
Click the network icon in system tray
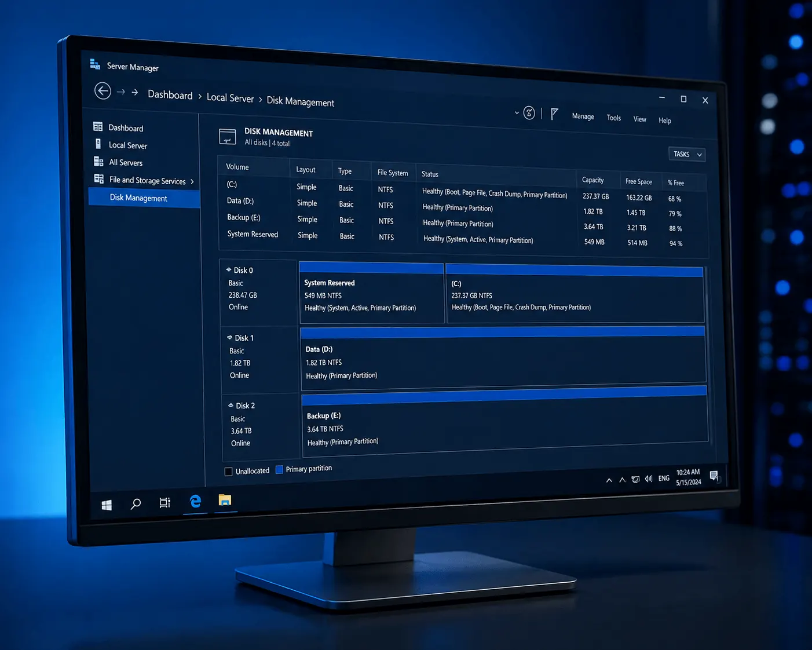636,479
